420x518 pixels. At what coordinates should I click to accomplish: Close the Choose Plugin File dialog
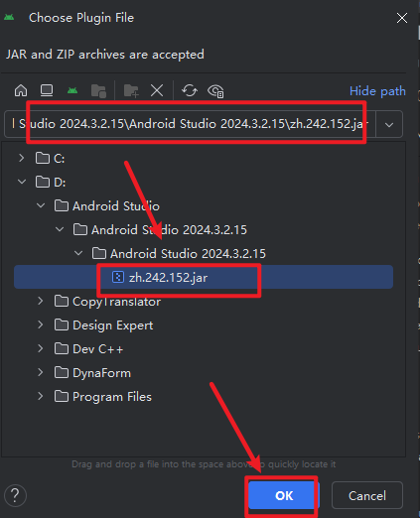[x=402, y=18]
